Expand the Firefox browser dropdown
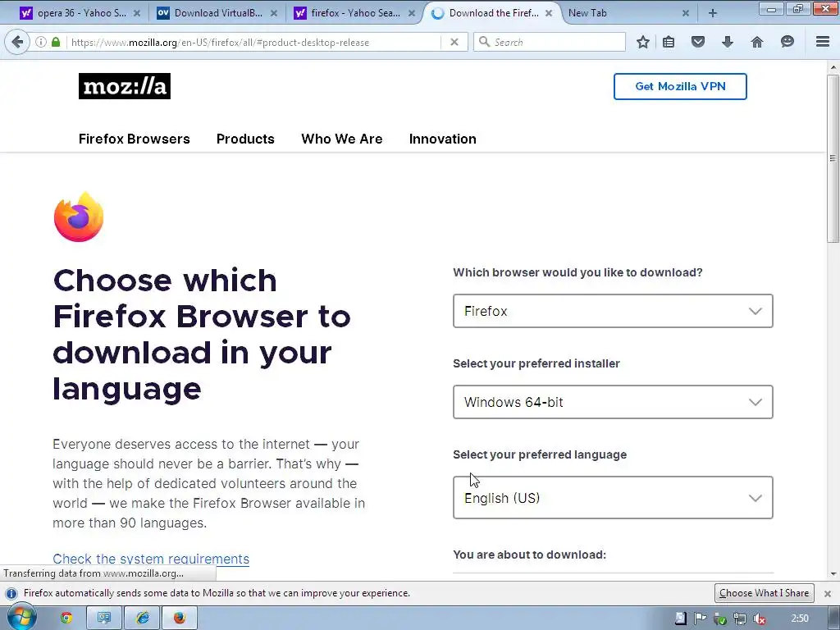The image size is (840, 630). tap(613, 311)
